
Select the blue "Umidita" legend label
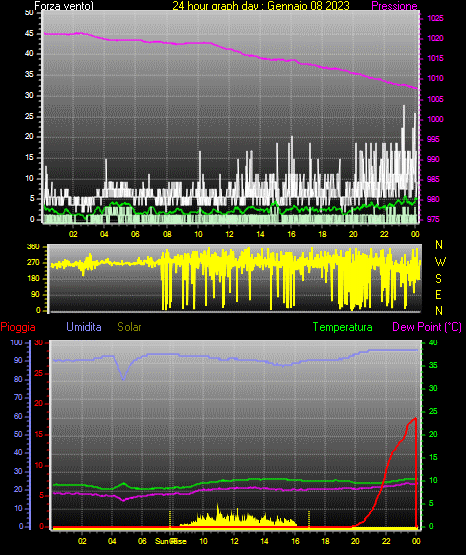pyautogui.click(x=84, y=327)
